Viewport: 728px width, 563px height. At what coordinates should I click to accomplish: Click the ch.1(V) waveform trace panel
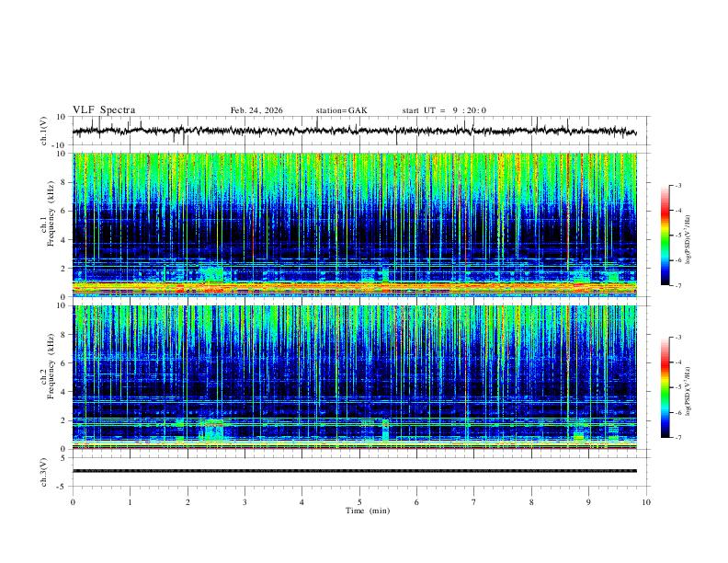[361, 131]
